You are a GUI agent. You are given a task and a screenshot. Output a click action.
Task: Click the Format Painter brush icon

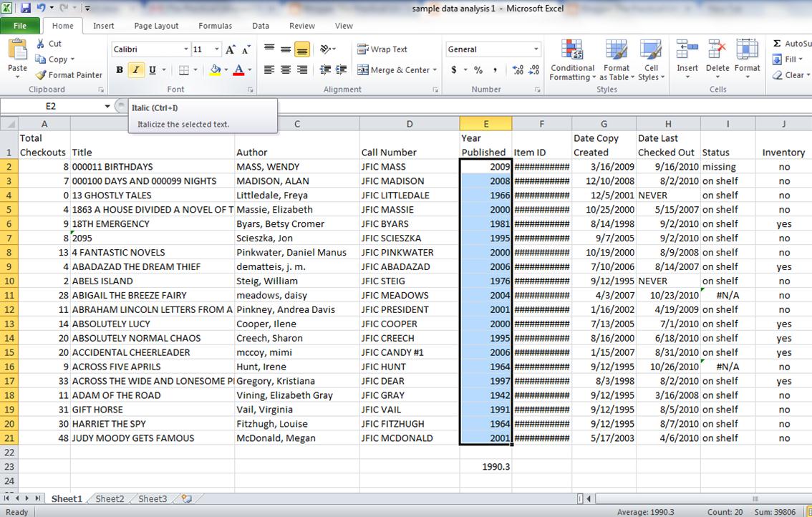point(41,75)
